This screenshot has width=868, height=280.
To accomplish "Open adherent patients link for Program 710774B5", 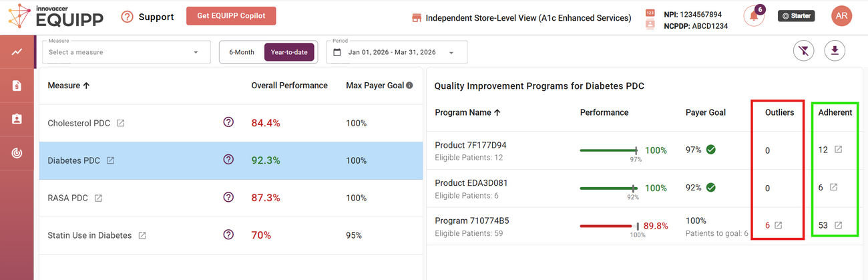I will [839, 225].
